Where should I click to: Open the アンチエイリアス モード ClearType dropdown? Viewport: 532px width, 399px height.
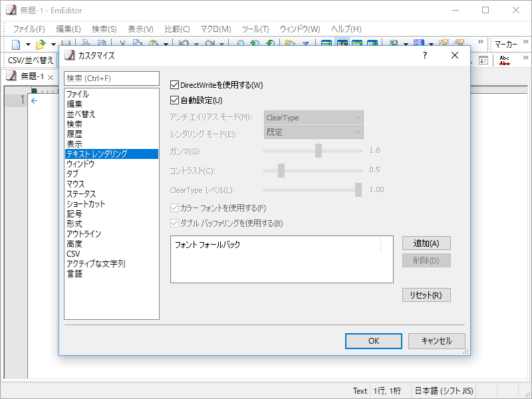click(313, 118)
